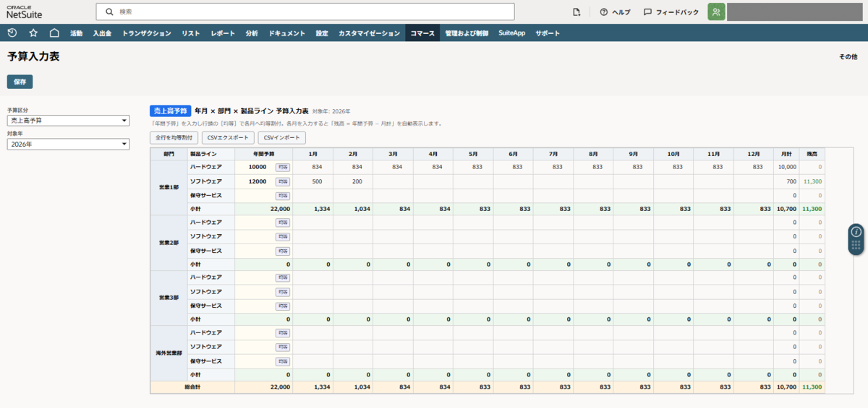The width and height of the screenshot is (868, 414).
Task: Click 営業1部 小計 value 22,000
Action: (280, 209)
